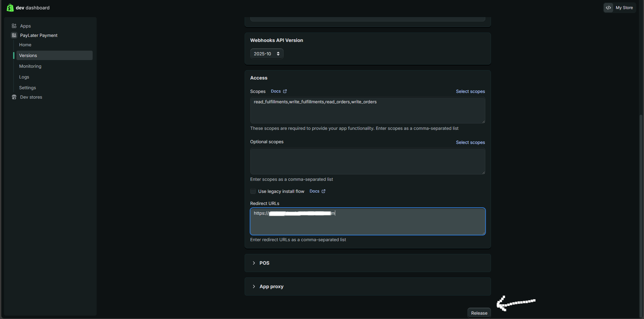Click the "Redirect URLs" label
The image size is (644, 319).
(264, 203)
